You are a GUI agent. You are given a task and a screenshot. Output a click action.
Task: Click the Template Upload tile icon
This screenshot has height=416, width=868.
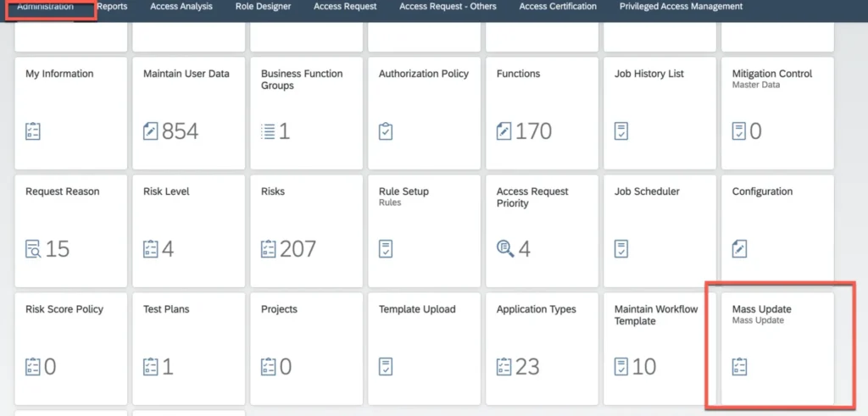(x=386, y=366)
